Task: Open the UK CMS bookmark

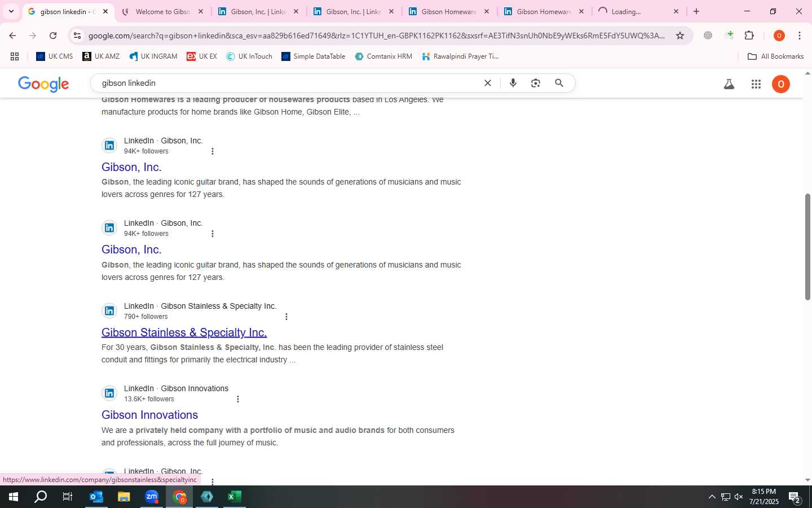Action: pos(55,56)
